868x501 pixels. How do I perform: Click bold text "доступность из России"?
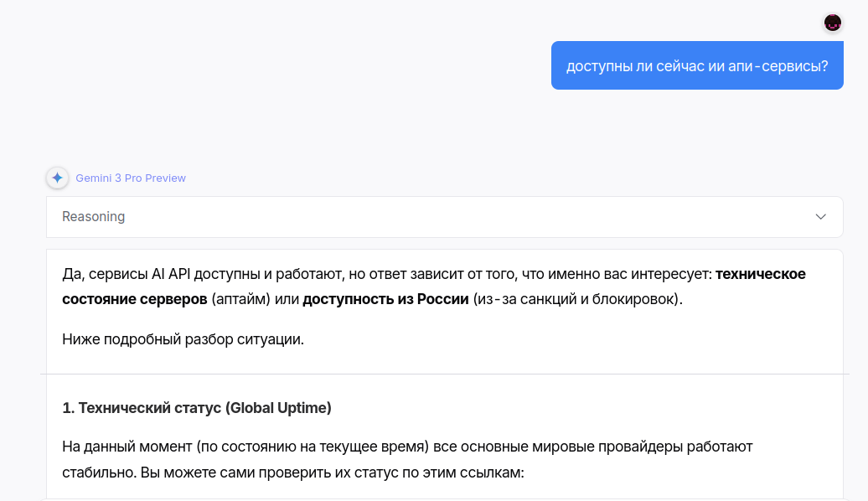point(385,298)
